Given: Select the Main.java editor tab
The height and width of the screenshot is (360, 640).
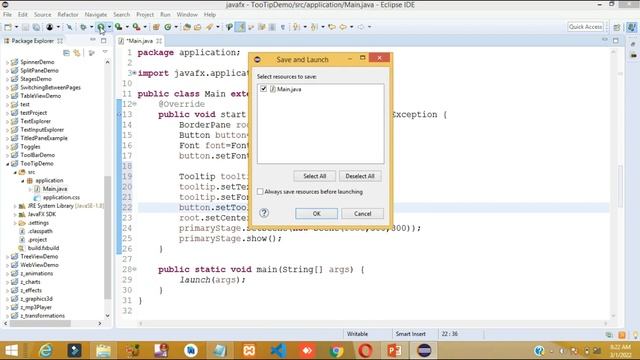Looking at the screenshot, I should pyautogui.click(x=140, y=41).
